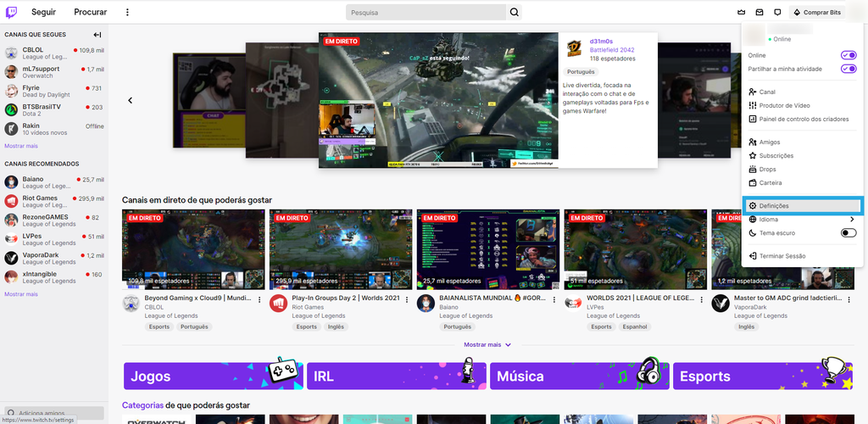Image resolution: width=868 pixels, height=424 pixels.
Task: Show more followed channels
Action: (x=21, y=146)
